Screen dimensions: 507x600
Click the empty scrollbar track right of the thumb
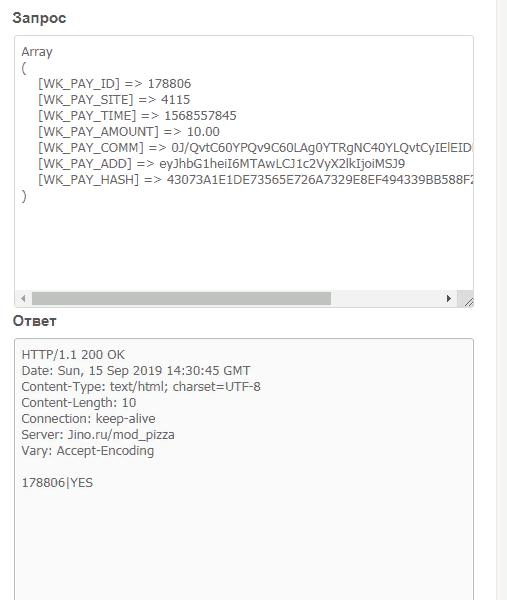(x=386, y=298)
